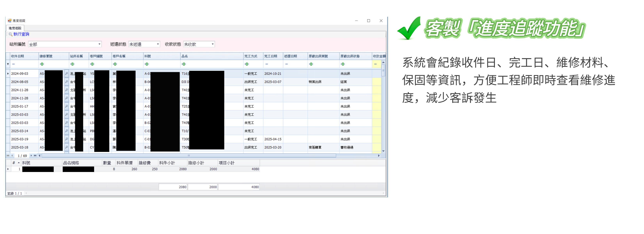Jump to first page of records
The image size is (644, 234).
coord(8,155)
